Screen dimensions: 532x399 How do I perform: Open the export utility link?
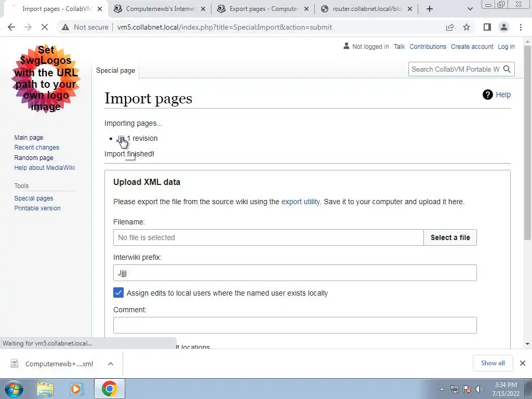(301, 202)
